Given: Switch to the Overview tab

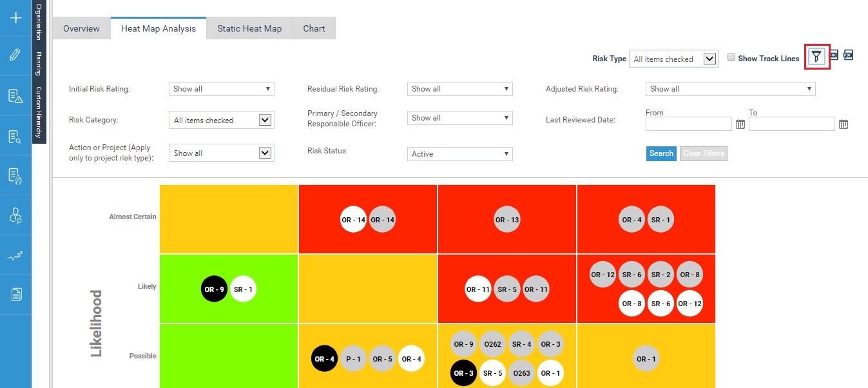Looking at the screenshot, I should coord(81,28).
